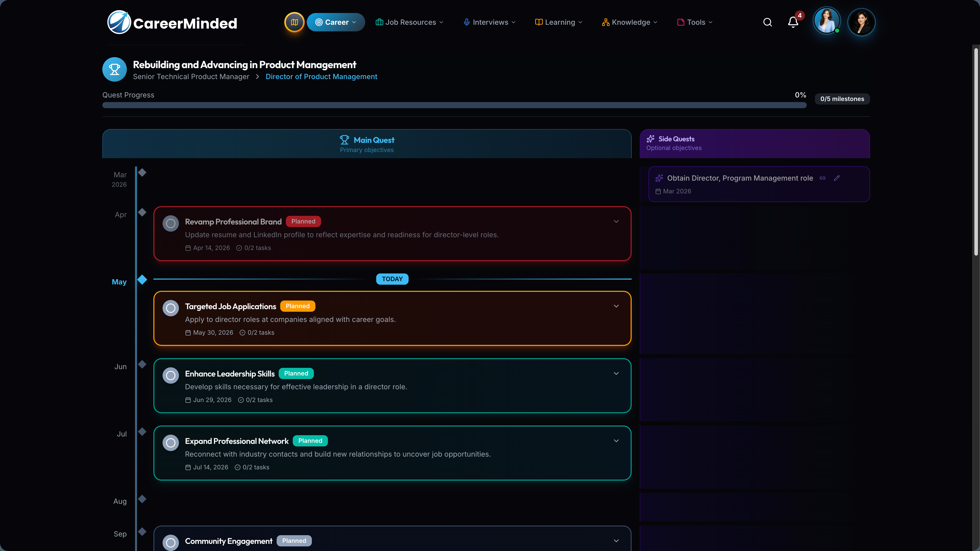Click the CareerMinded logo icon
The width and height of the screenshot is (980, 551).
119,22
